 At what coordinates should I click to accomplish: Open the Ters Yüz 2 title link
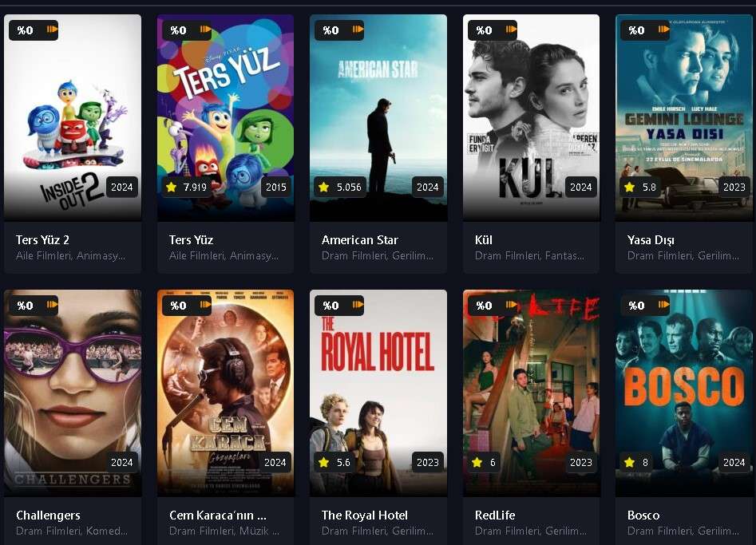[42, 239]
